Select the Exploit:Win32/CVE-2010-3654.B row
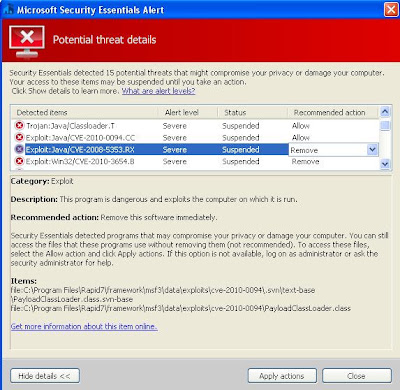Image resolution: width=400 pixels, height=390 pixels. pos(195,161)
